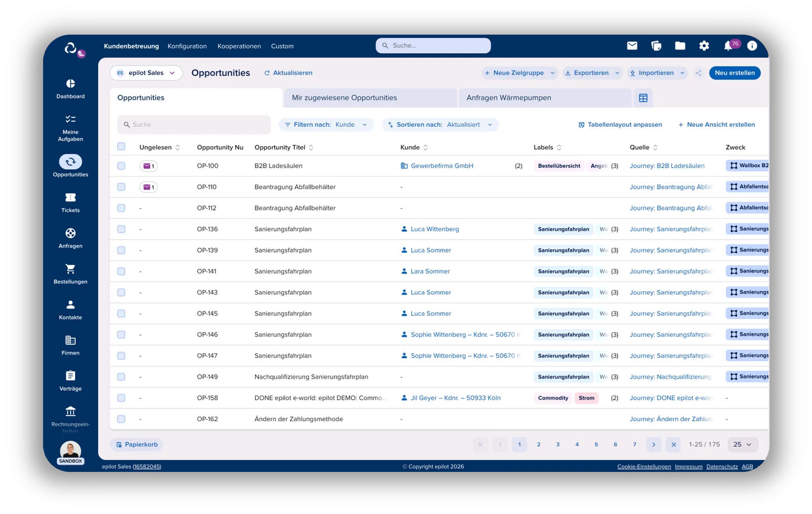
Task: Go to Anfragen in the sidebar
Action: tap(71, 238)
